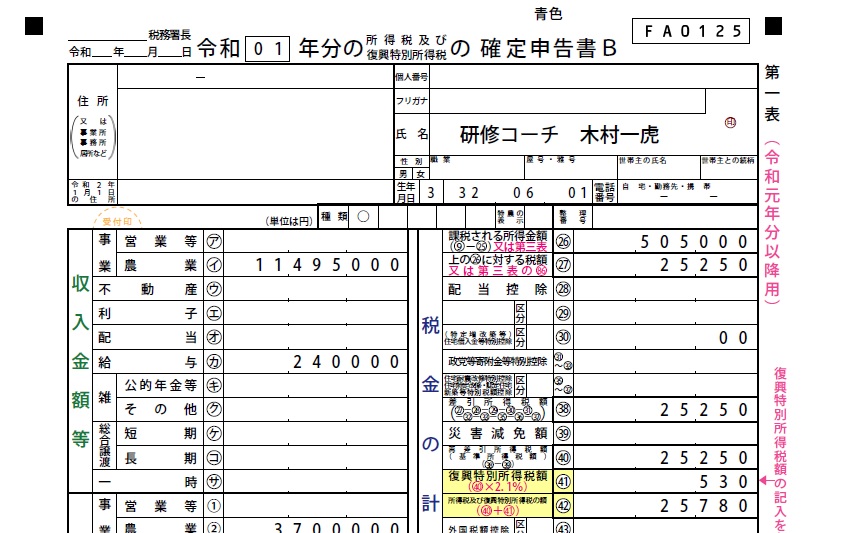This screenshot has width=845, height=533.
Task: Click the ㊵ 再差引所得税額 value 25250
Action: click(x=704, y=458)
